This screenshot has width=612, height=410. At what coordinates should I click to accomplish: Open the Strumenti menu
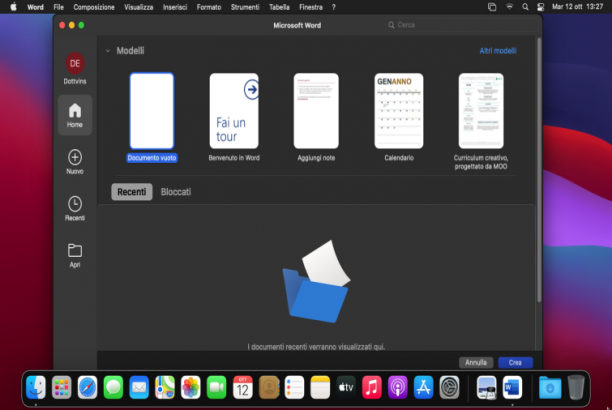pyautogui.click(x=245, y=7)
